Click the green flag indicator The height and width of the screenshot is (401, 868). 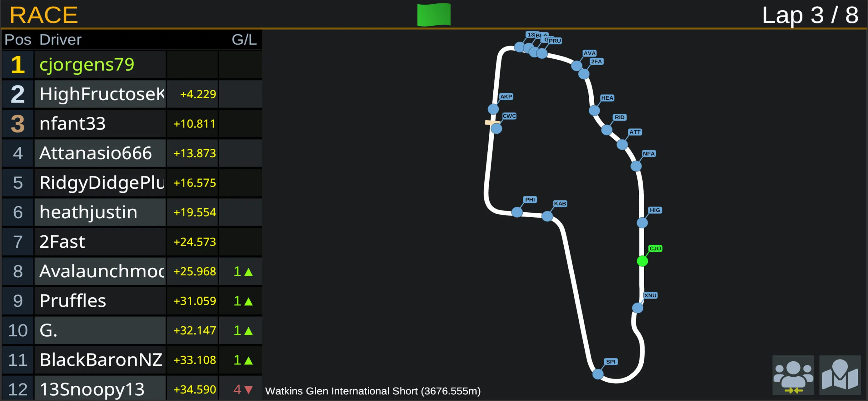(x=434, y=14)
